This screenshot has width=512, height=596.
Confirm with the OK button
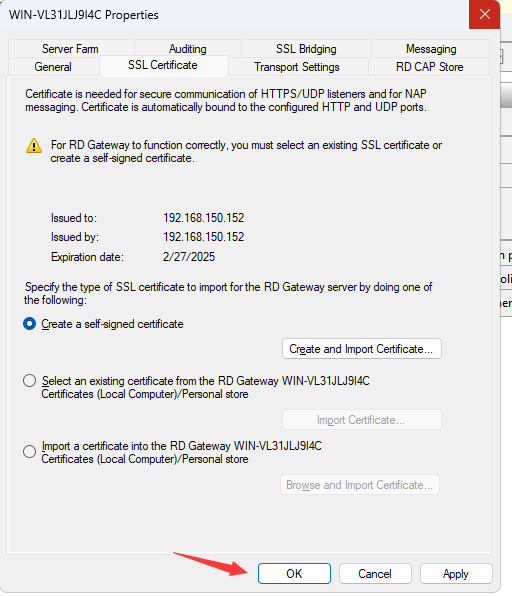294,574
